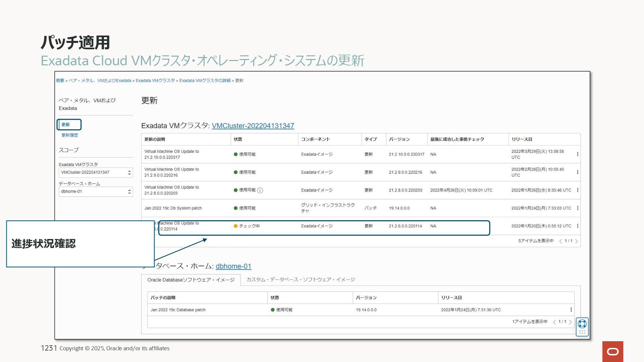Viewport: 644px width, 362px height.
Task: Open the help lifebuoy widget
Action: tap(582, 324)
